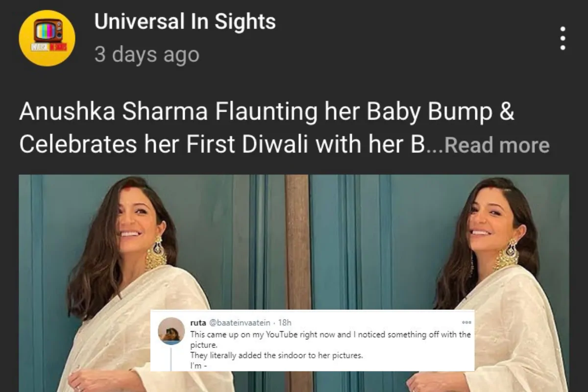The height and width of the screenshot is (392, 588).
Task: Open the right photo of the post
Action: (x=431, y=283)
